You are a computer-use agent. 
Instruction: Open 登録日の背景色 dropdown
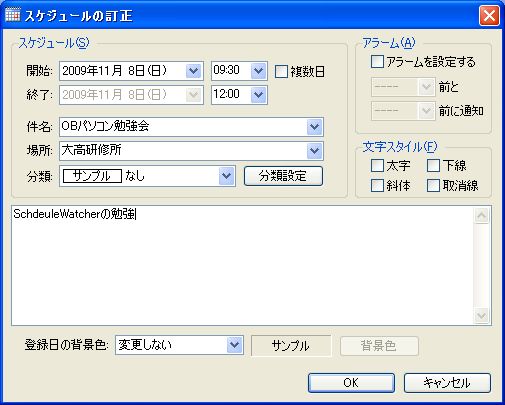point(234,345)
